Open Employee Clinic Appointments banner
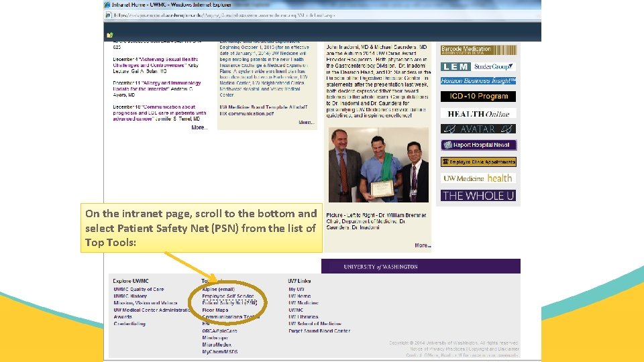Screen dimensions: 644x362 pyautogui.click(x=478, y=162)
